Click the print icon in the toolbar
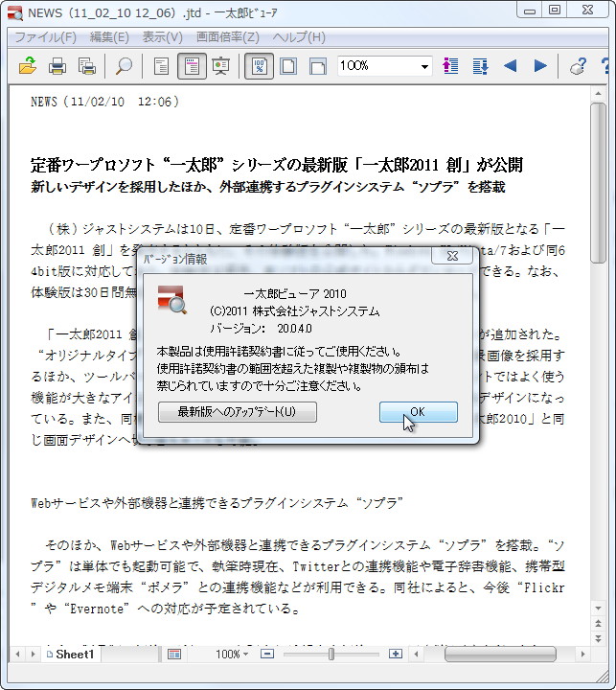This screenshot has width=616, height=690. [57, 66]
